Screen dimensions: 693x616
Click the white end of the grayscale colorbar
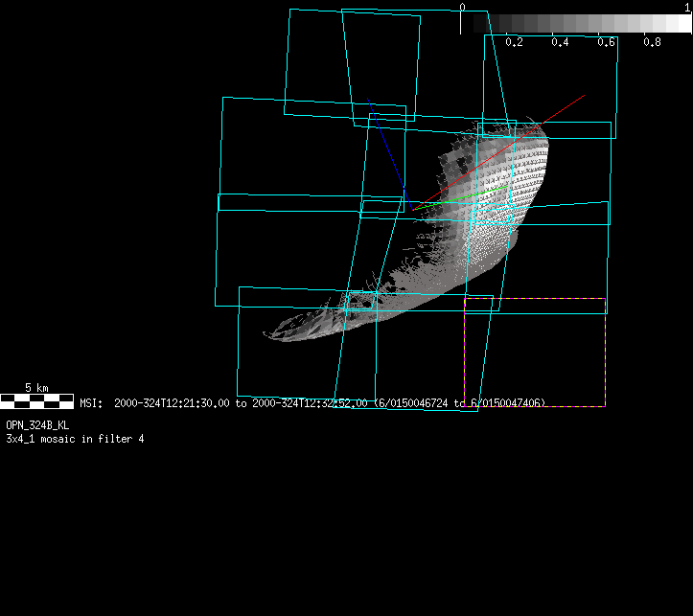click(x=681, y=24)
